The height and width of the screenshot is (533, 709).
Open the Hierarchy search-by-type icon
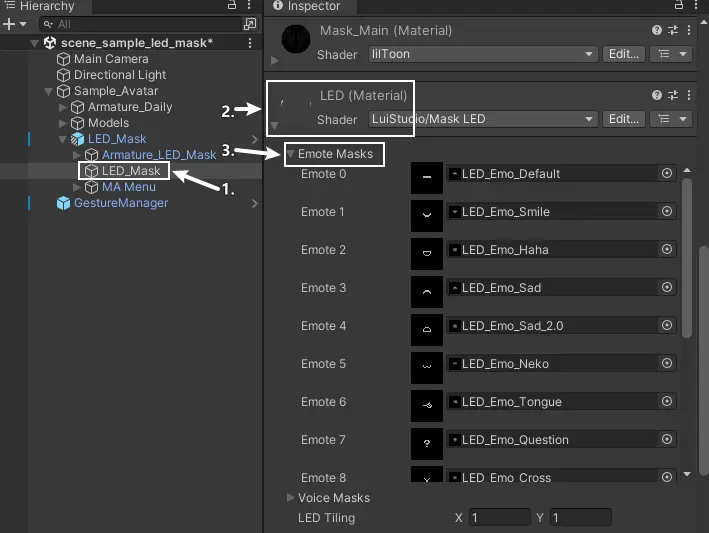(x=250, y=24)
